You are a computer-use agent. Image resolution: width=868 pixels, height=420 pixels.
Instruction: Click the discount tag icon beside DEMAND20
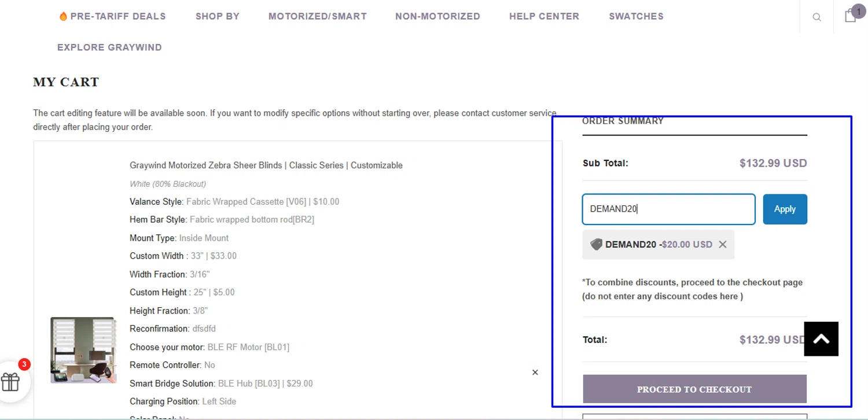point(596,245)
